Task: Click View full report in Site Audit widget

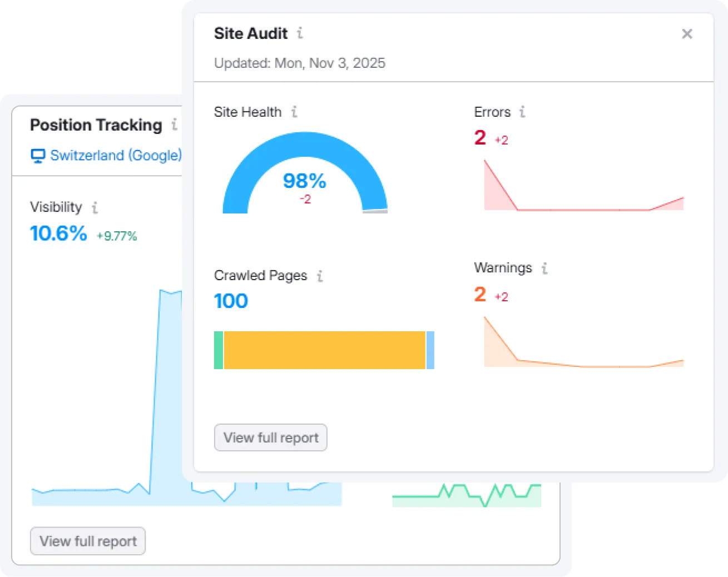Action: pos(270,437)
